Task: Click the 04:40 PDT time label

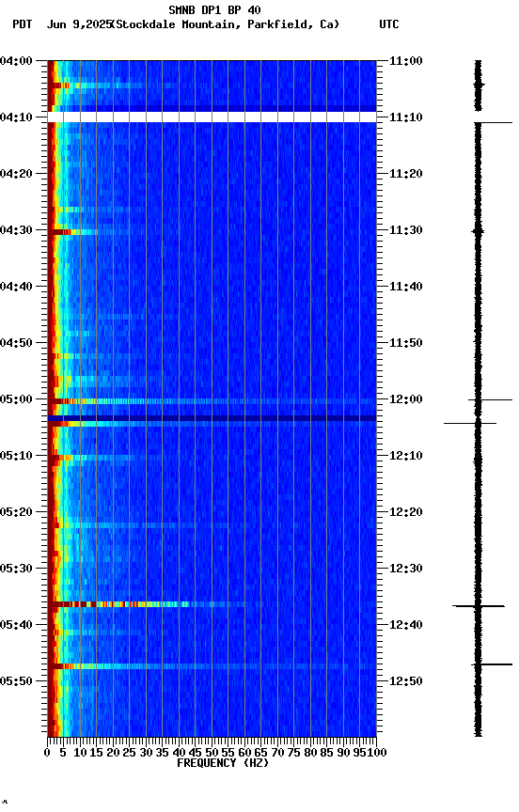Action: pyautogui.click(x=16, y=287)
